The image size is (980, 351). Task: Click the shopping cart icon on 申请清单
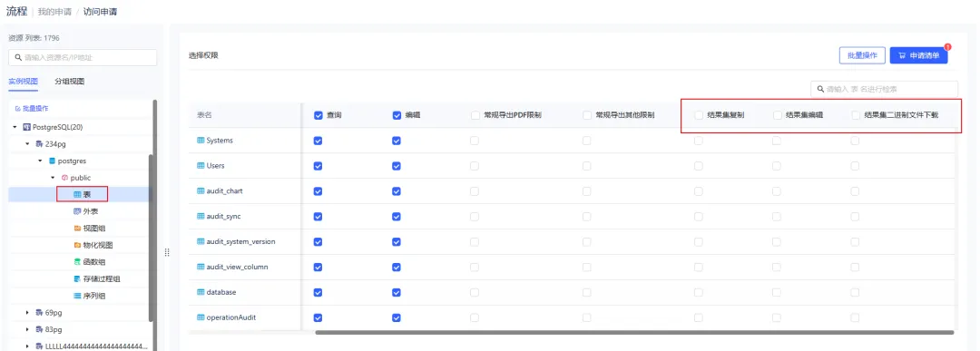(x=902, y=55)
